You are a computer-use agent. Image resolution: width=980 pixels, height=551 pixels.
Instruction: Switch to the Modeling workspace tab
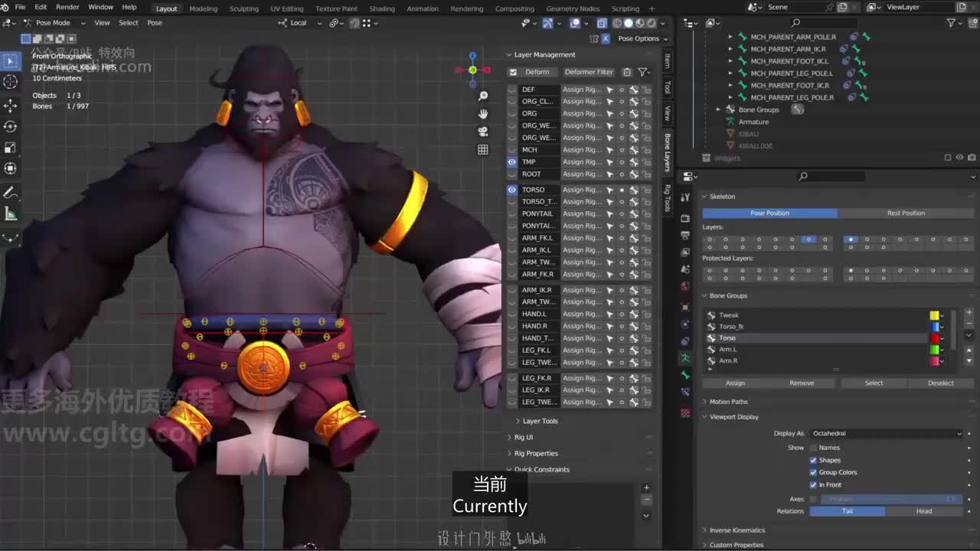click(203, 8)
